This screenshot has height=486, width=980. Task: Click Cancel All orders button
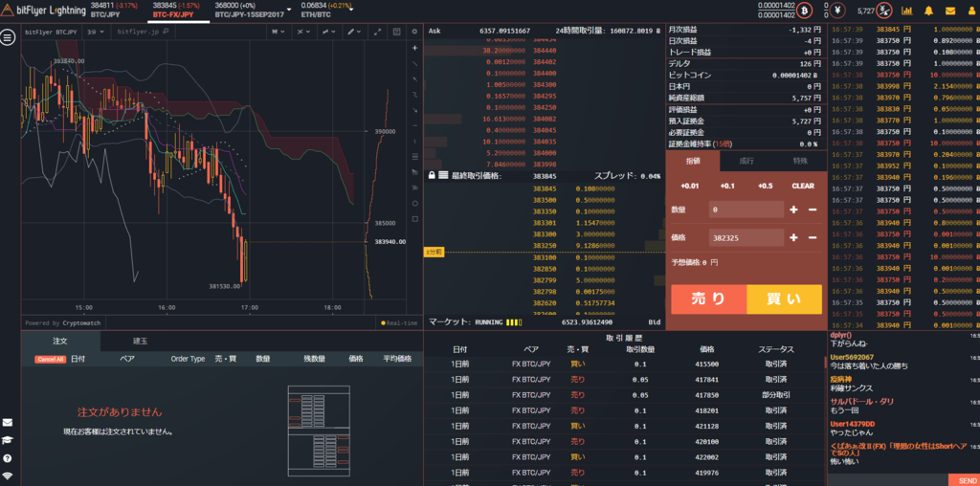(x=50, y=359)
